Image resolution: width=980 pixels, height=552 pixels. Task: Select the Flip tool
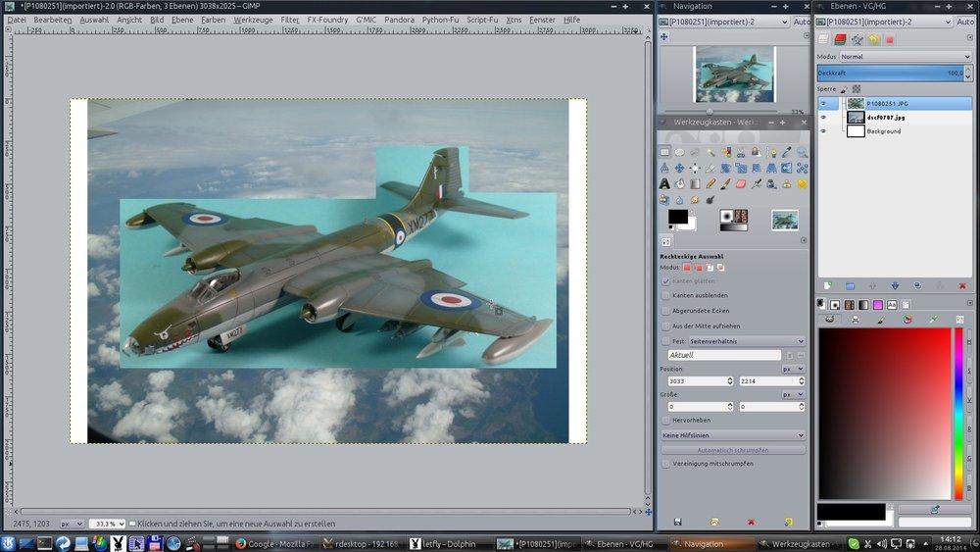click(x=786, y=169)
